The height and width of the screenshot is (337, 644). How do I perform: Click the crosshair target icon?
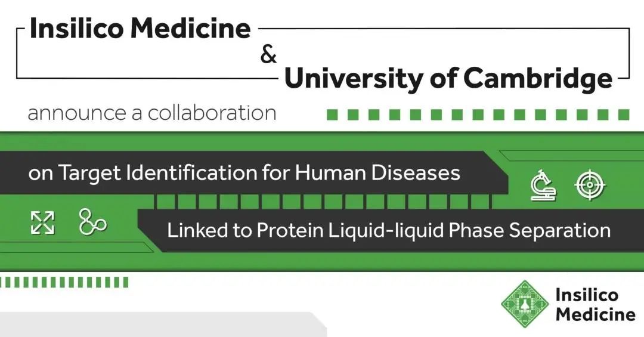click(590, 185)
